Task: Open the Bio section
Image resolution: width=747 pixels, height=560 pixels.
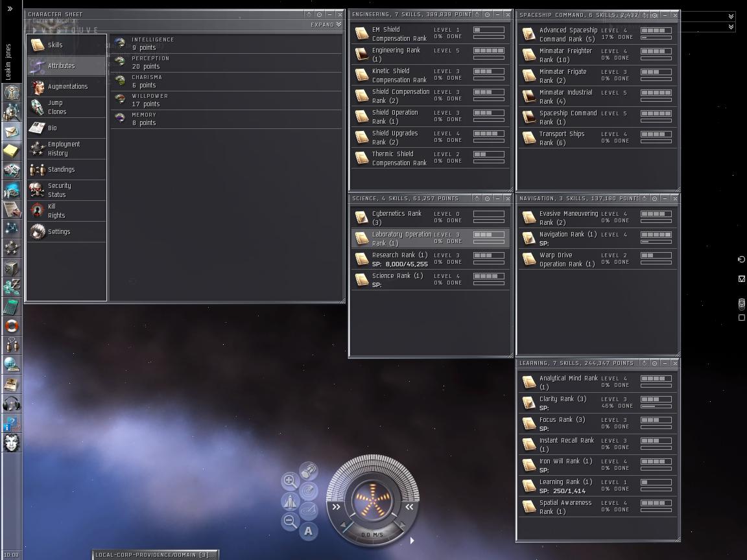Action: pos(67,128)
